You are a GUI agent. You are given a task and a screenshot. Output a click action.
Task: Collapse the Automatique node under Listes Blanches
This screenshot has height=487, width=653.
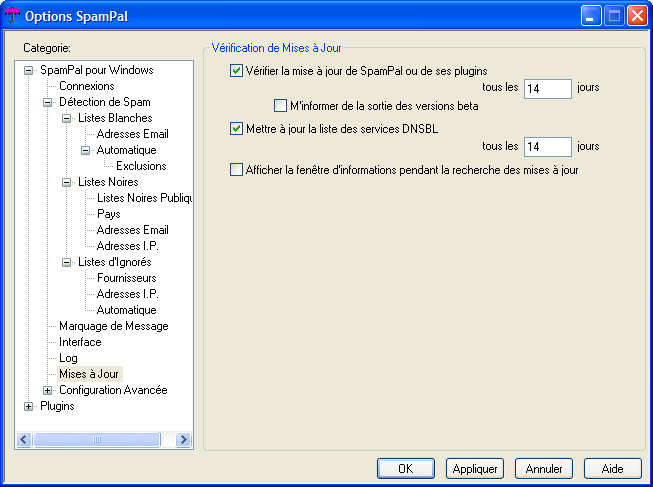click(85, 150)
